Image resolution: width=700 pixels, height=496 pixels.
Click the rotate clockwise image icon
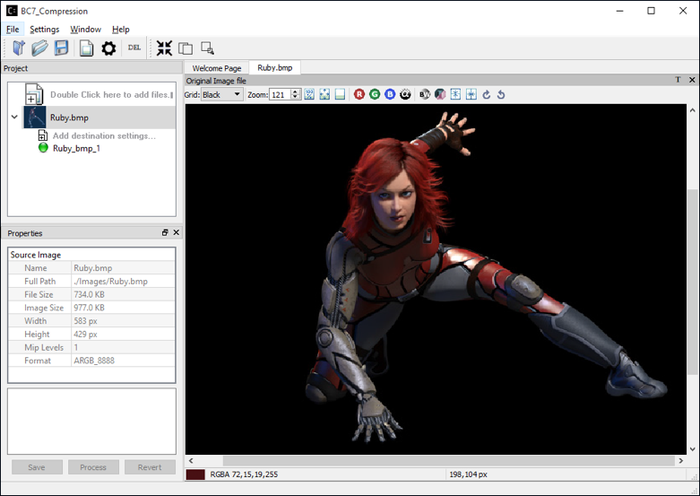pyautogui.click(x=486, y=94)
